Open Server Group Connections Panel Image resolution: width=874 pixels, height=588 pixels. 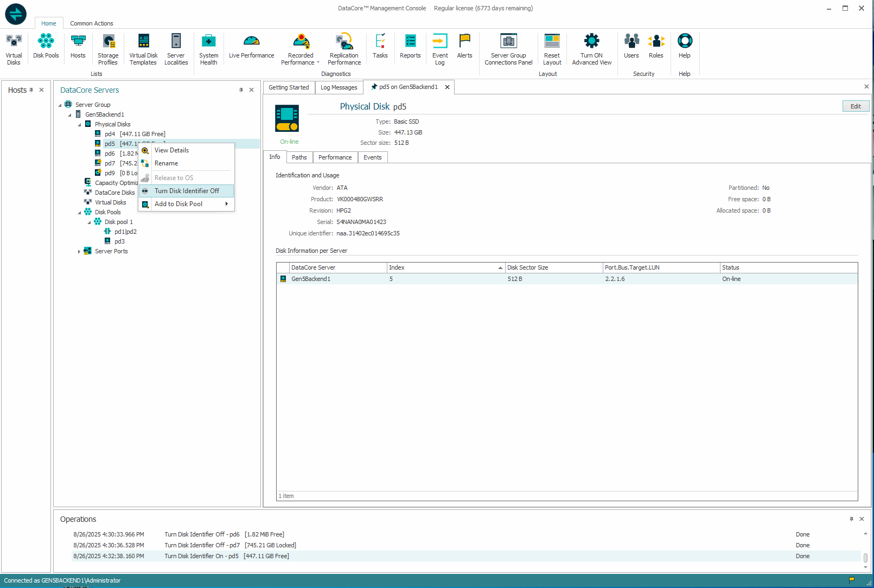(x=508, y=49)
